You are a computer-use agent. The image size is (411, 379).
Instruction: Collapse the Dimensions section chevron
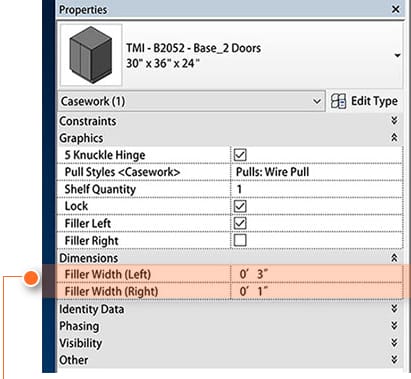394,257
